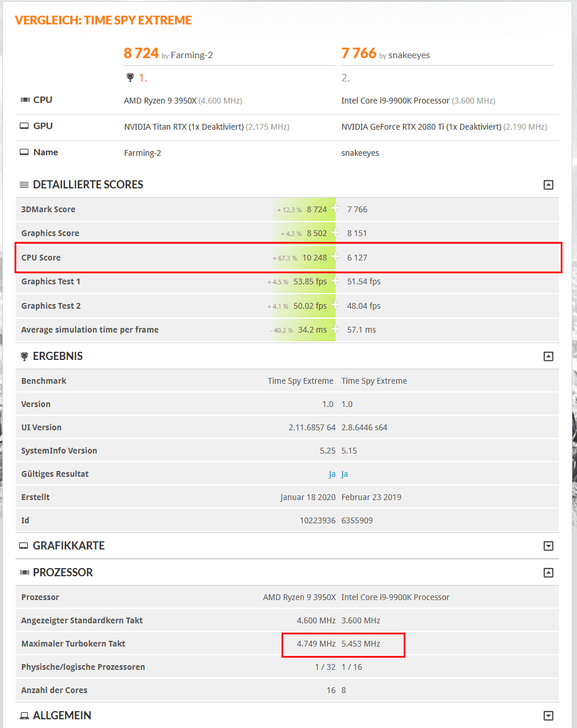Screen dimensions: 577x728
Task: Click the blue Ja link for Farming-2
Action: coord(332,474)
